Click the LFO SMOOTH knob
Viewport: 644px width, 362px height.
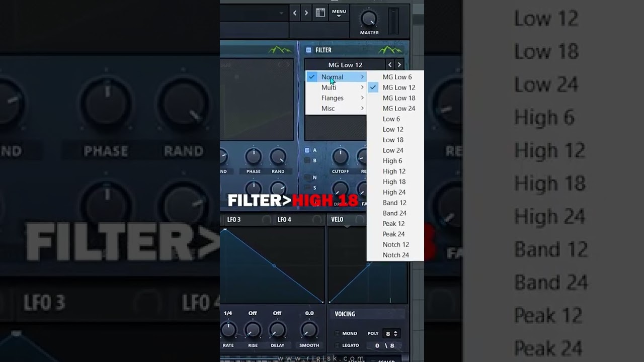pyautogui.click(x=309, y=330)
